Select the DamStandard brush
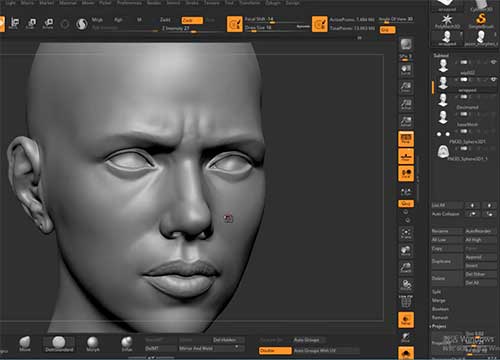Viewport: 500px width, 360px height. (x=59, y=344)
